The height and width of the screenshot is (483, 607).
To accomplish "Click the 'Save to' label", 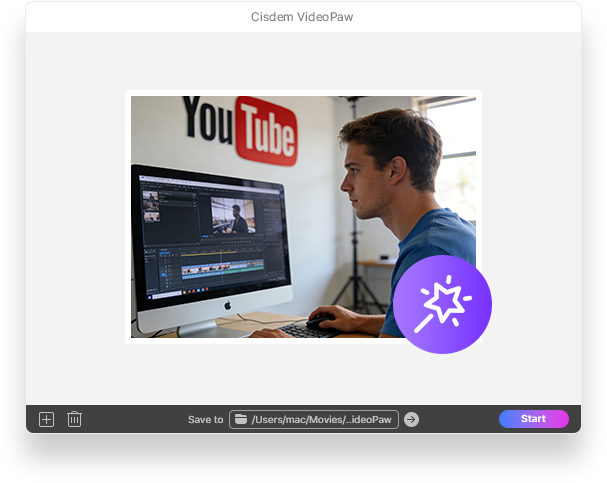I will coord(206,420).
